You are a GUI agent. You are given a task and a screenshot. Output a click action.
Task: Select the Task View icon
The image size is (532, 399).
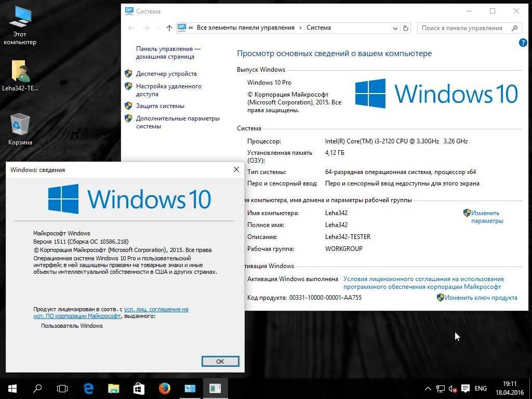pos(62,388)
